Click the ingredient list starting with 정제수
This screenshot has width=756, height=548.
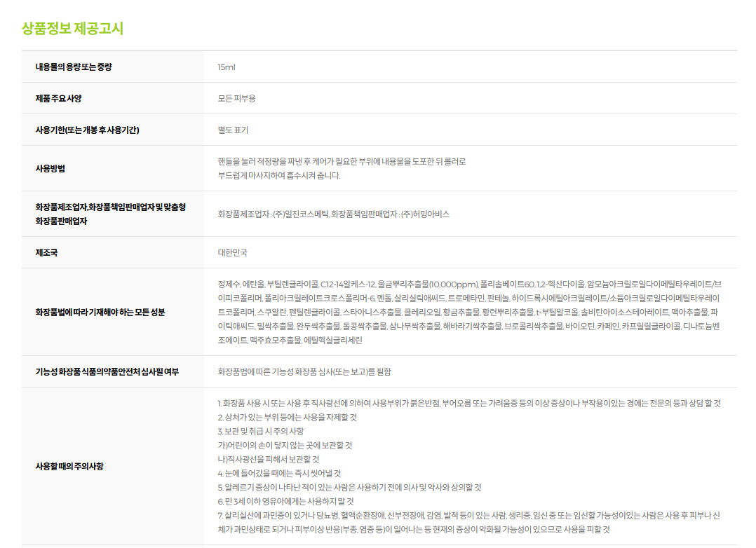470,312
